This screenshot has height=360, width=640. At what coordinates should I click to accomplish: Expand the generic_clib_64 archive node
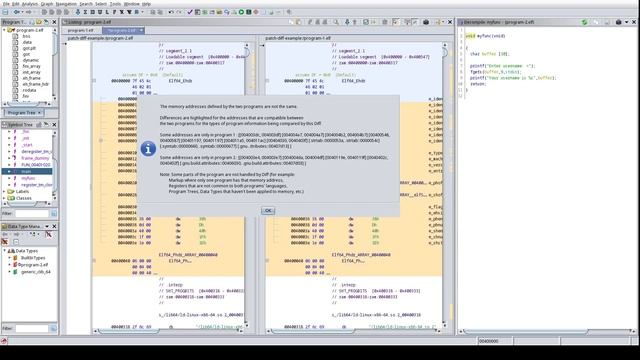click(9, 272)
